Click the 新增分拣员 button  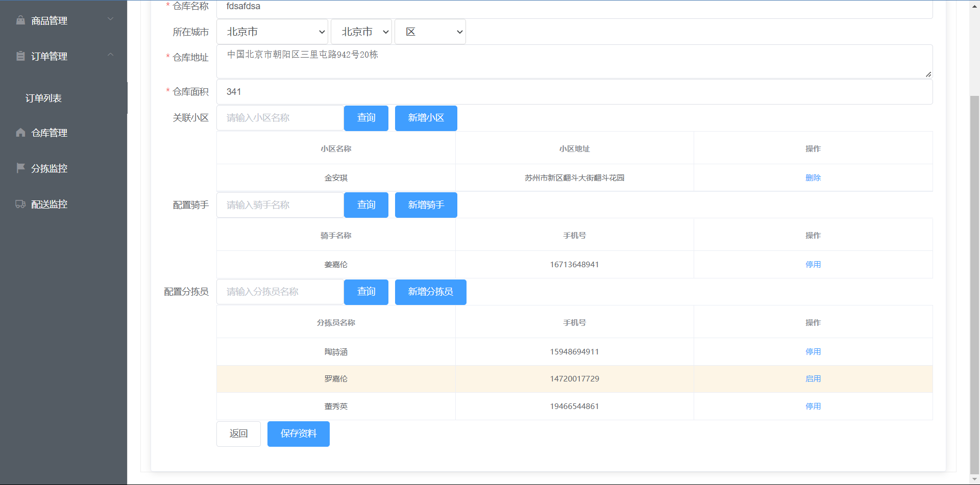[x=431, y=292]
